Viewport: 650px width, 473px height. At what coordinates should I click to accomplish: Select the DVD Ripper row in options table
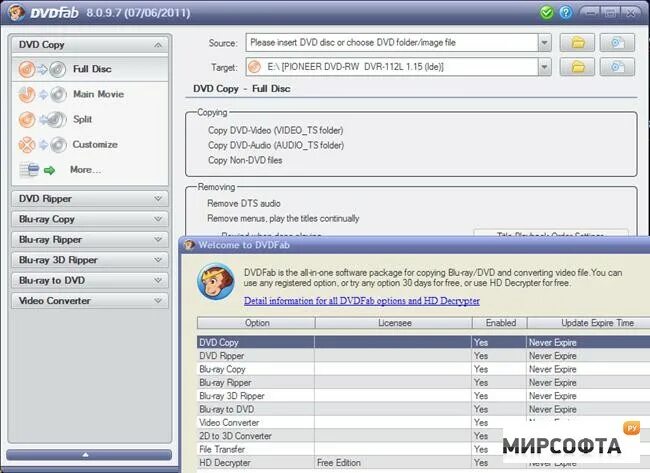423,356
